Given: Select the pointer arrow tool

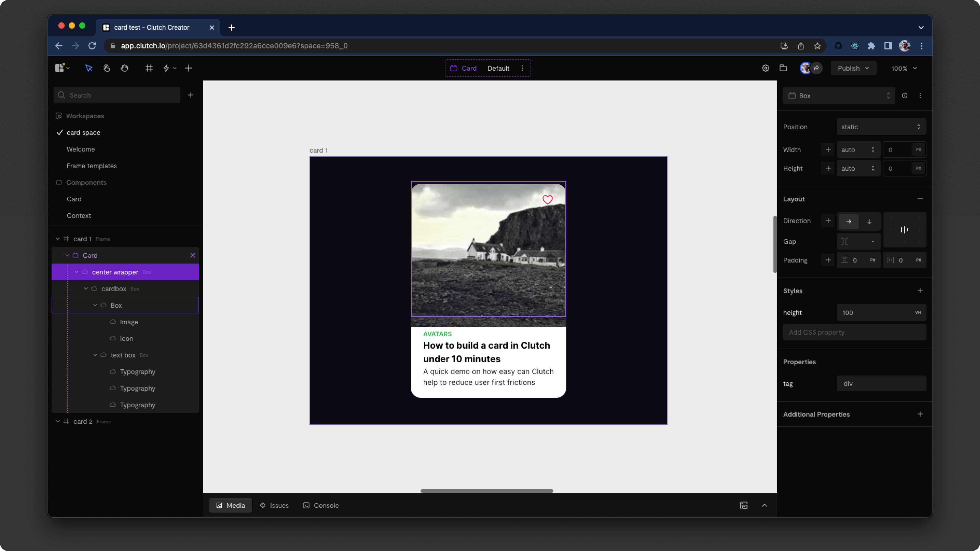Looking at the screenshot, I should (89, 68).
